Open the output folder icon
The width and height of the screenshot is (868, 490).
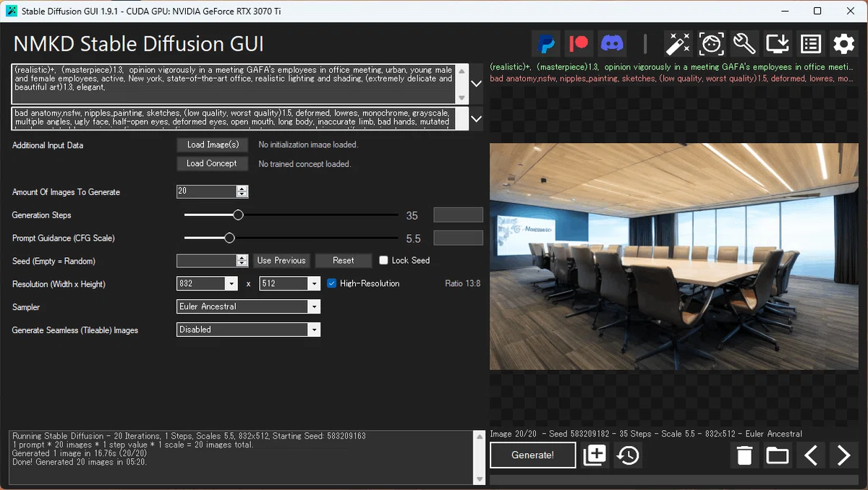click(778, 455)
